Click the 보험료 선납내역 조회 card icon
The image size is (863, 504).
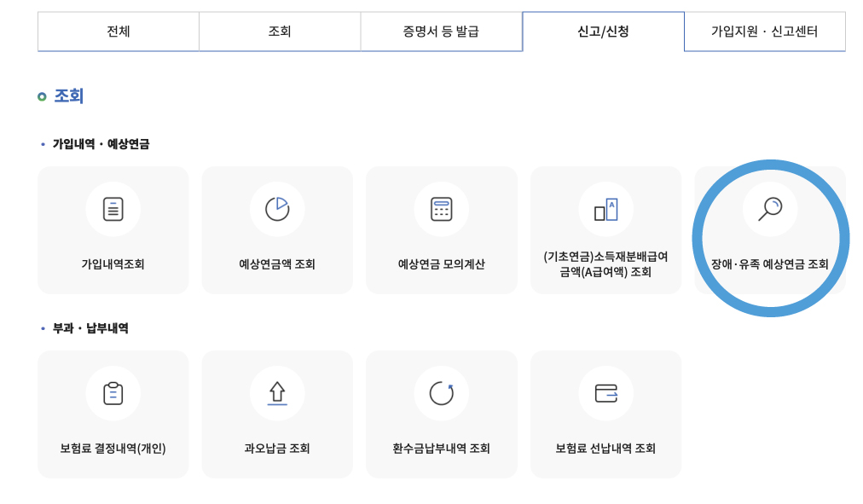605,393
